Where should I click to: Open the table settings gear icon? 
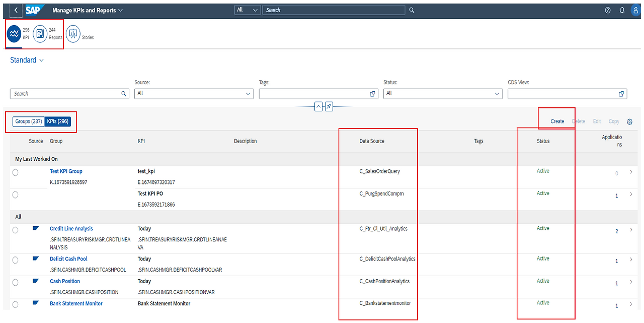pos(629,121)
